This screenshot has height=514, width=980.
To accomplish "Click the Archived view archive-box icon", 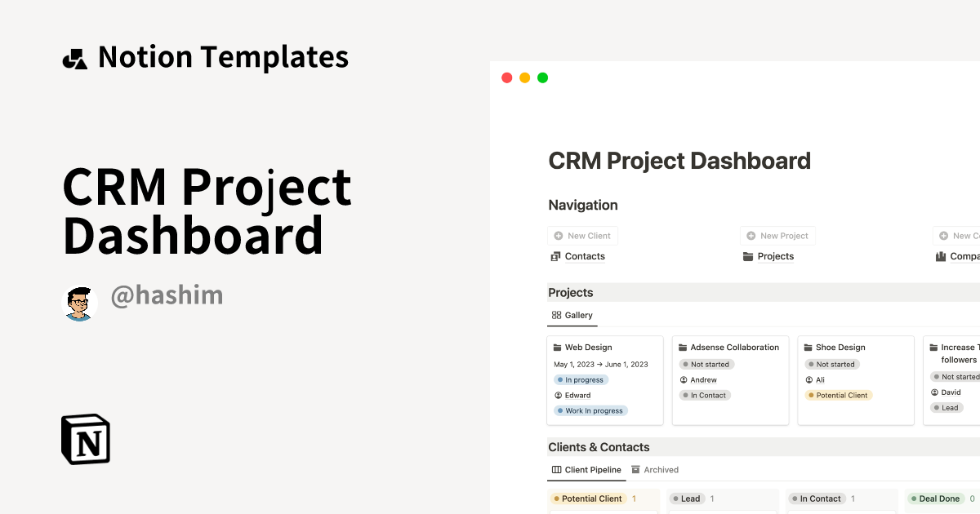I will 636,469.
